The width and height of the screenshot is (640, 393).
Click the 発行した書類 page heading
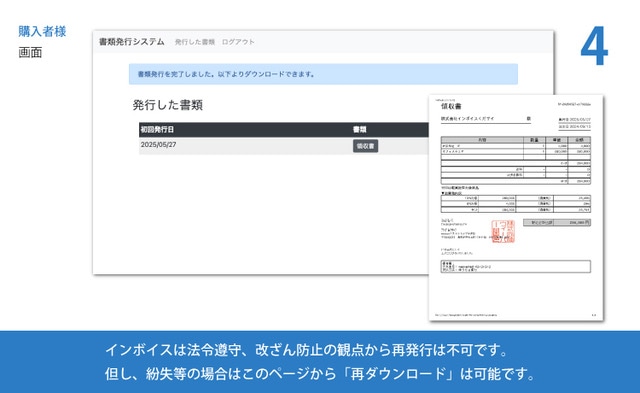coord(167,105)
